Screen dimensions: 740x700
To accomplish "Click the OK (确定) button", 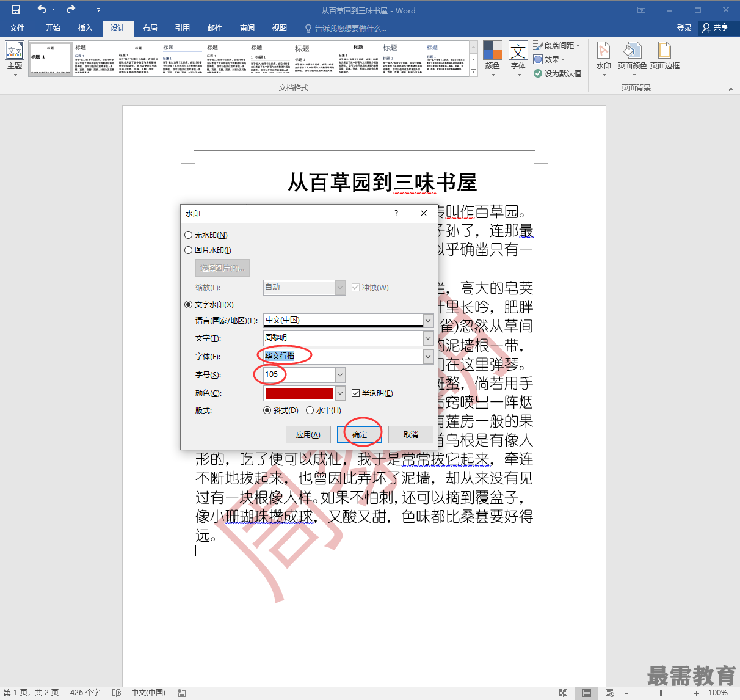I will point(360,434).
